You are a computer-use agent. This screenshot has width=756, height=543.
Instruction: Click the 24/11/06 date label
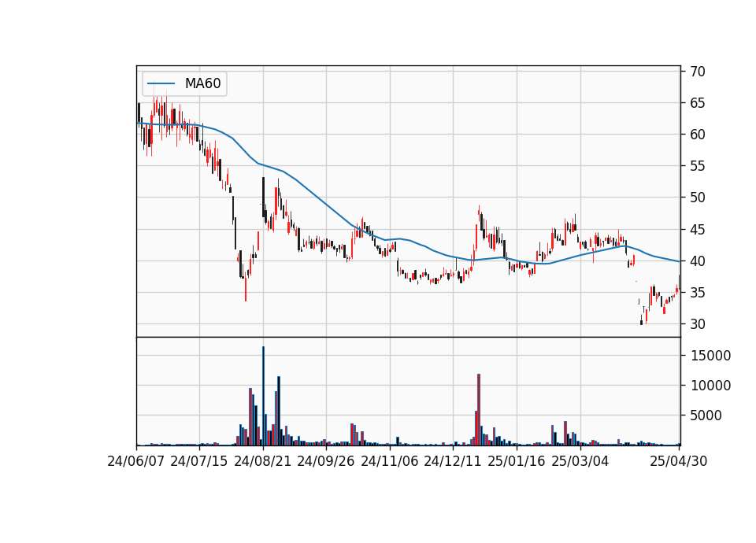pos(390,461)
